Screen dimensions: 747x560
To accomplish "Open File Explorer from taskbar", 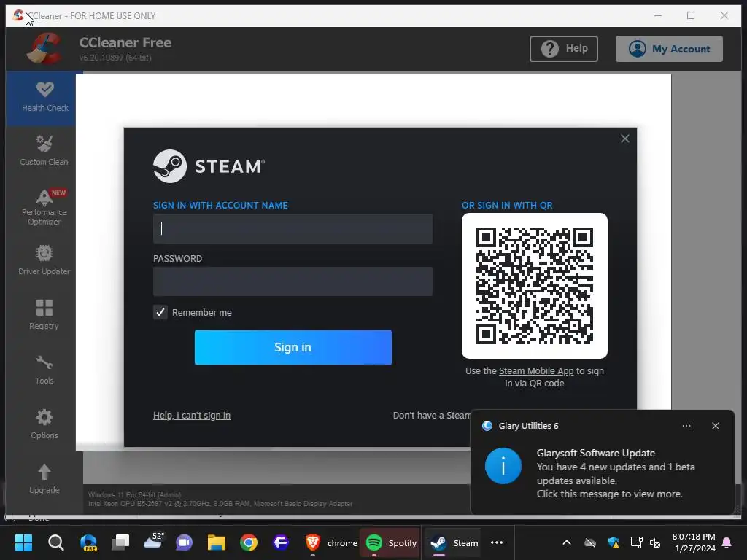I will tap(216, 542).
